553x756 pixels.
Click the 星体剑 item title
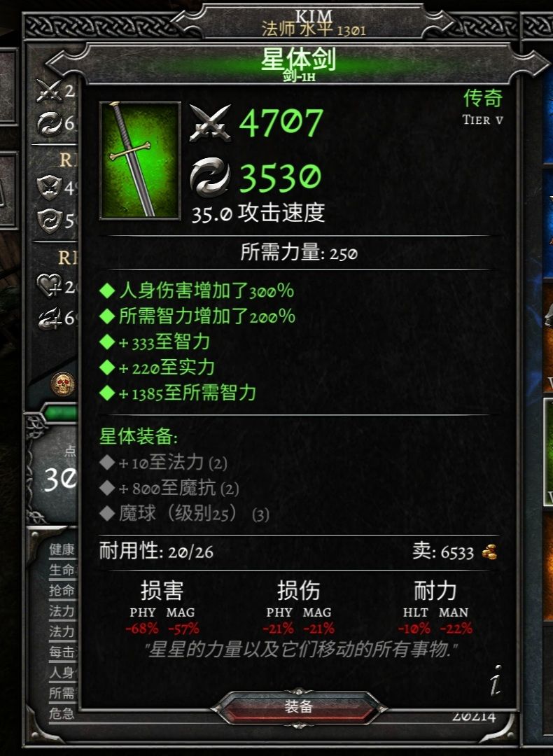pos(298,59)
